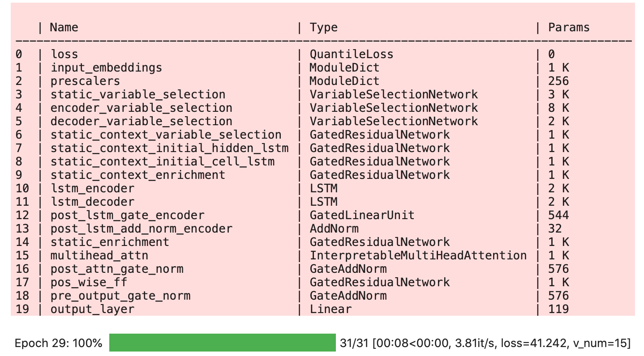
Task: Click the 'AddNorm' type text
Action: 334,229
